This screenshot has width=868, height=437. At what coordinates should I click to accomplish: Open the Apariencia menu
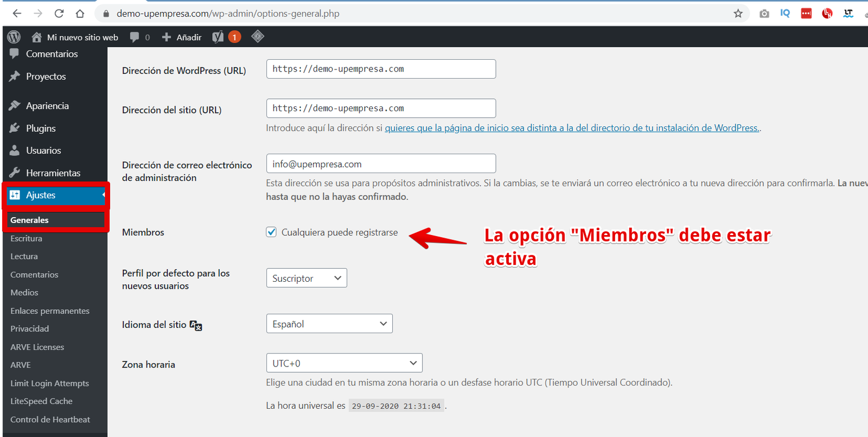click(47, 106)
